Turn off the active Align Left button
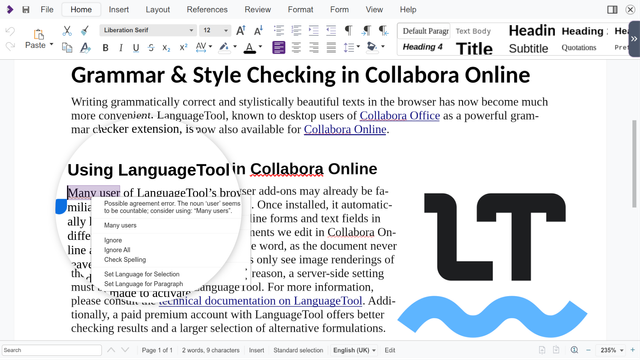This screenshot has width=640, height=360. point(279,48)
